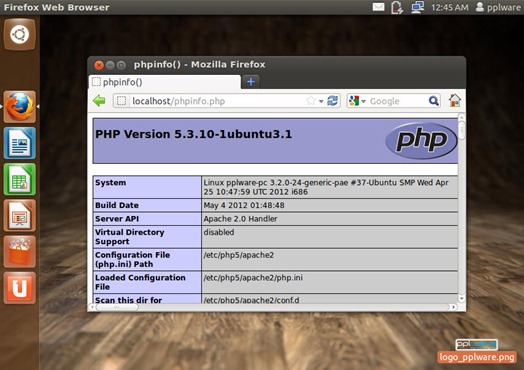Maximize the Firefox window

tap(121, 65)
